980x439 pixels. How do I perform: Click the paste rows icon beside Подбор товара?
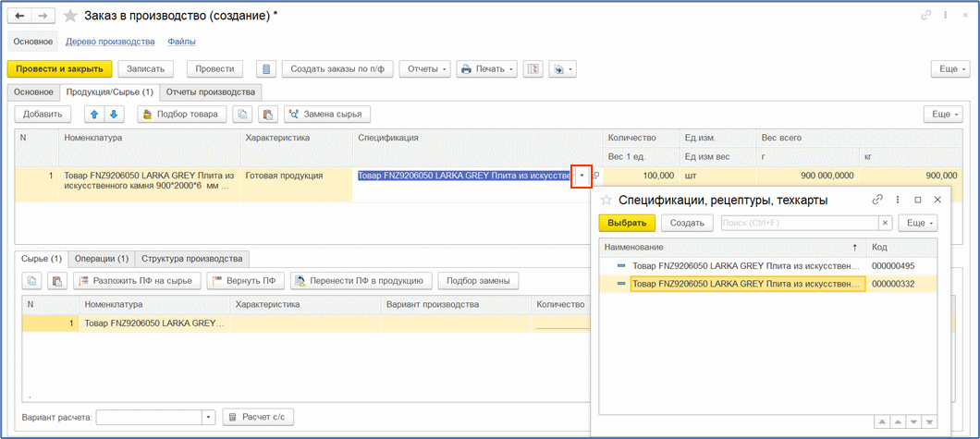click(265, 114)
